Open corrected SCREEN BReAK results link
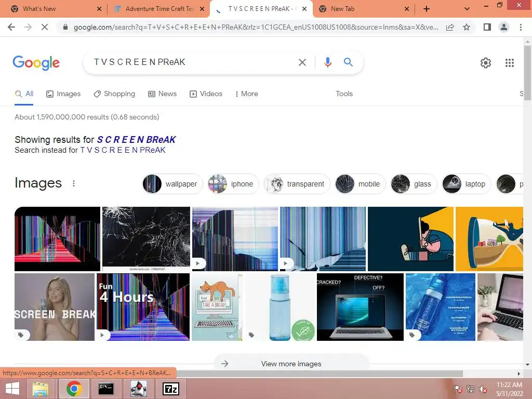 (x=137, y=139)
